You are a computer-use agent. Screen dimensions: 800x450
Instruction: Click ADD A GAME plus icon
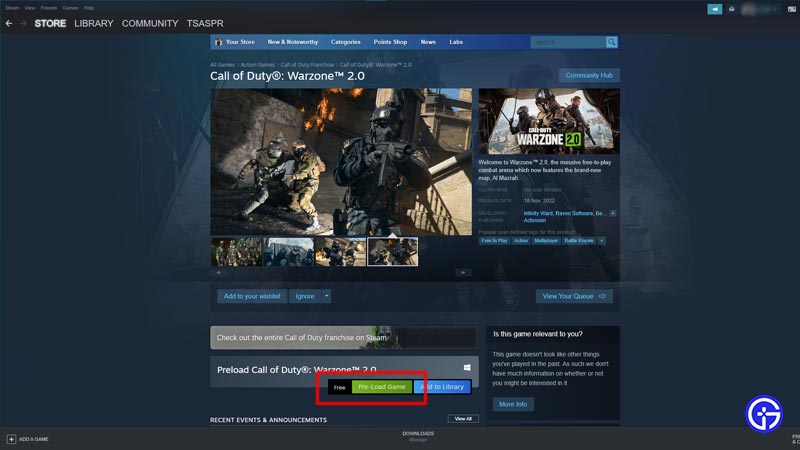coord(11,439)
